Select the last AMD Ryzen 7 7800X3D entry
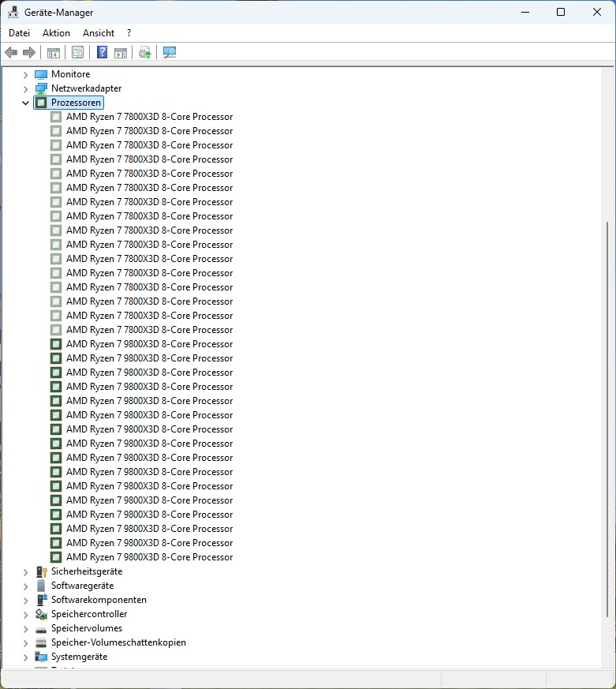This screenshot has width=616, height=689. point(150,330)
